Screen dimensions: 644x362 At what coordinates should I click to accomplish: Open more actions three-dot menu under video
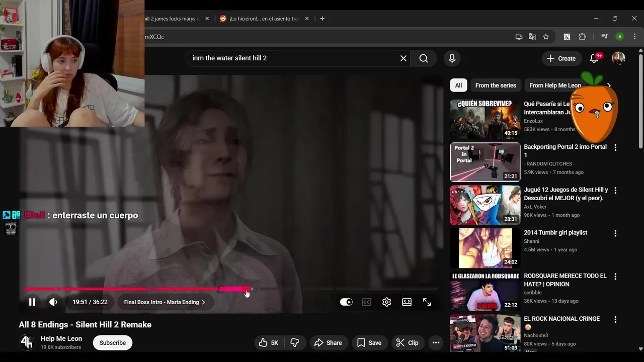click(x=436, y=343)
